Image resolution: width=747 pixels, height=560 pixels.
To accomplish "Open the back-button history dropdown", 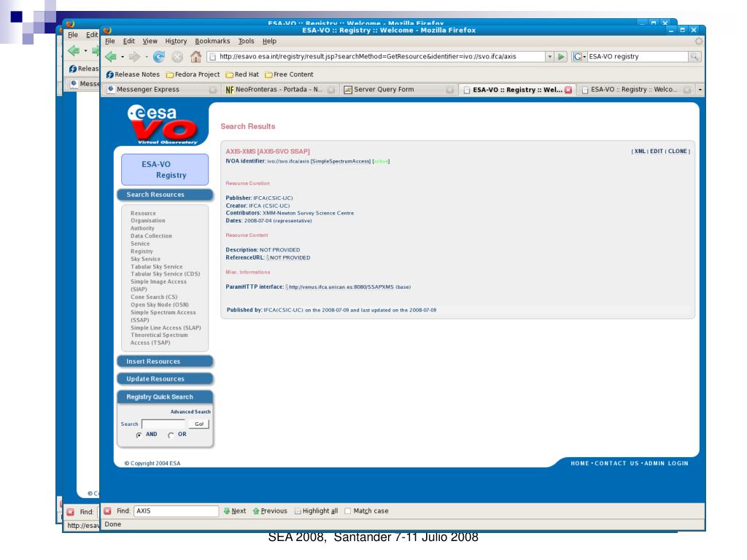I will point(123,57).
